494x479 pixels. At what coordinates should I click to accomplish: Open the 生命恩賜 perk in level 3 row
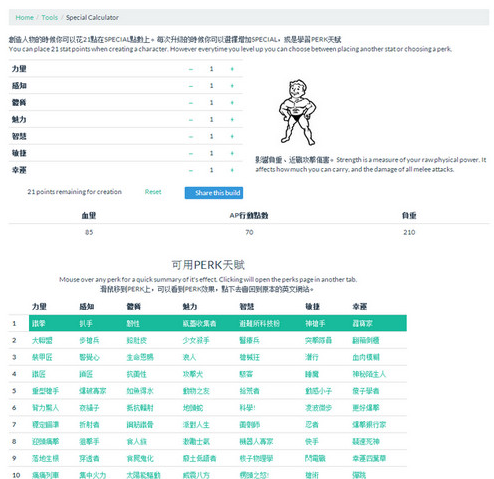click(140, 357)
